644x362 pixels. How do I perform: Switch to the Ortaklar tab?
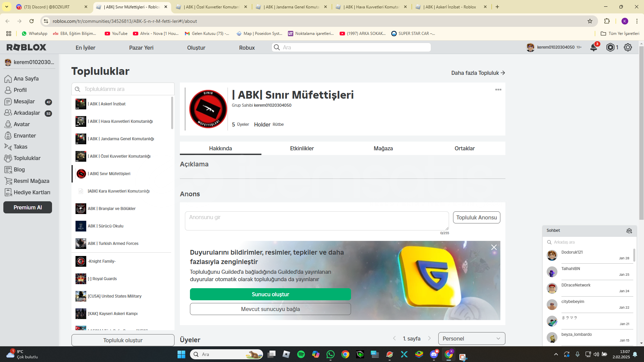tap(464, 148)
